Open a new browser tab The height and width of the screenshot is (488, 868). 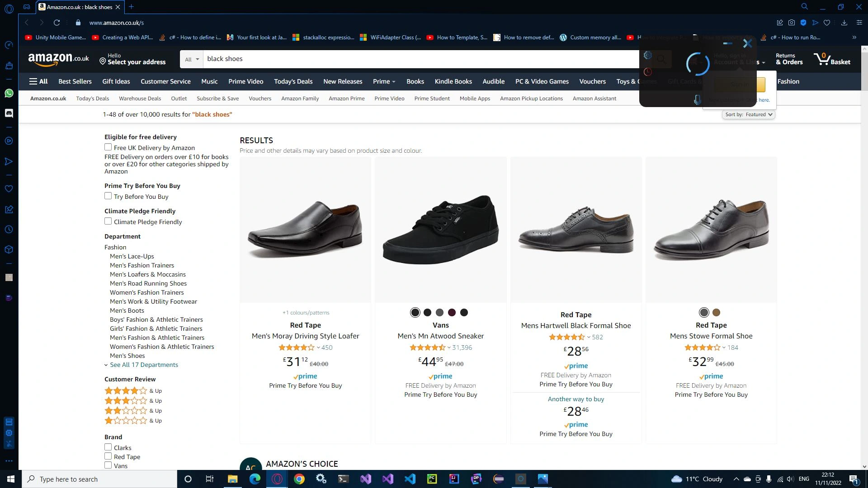tap(131, 7)
